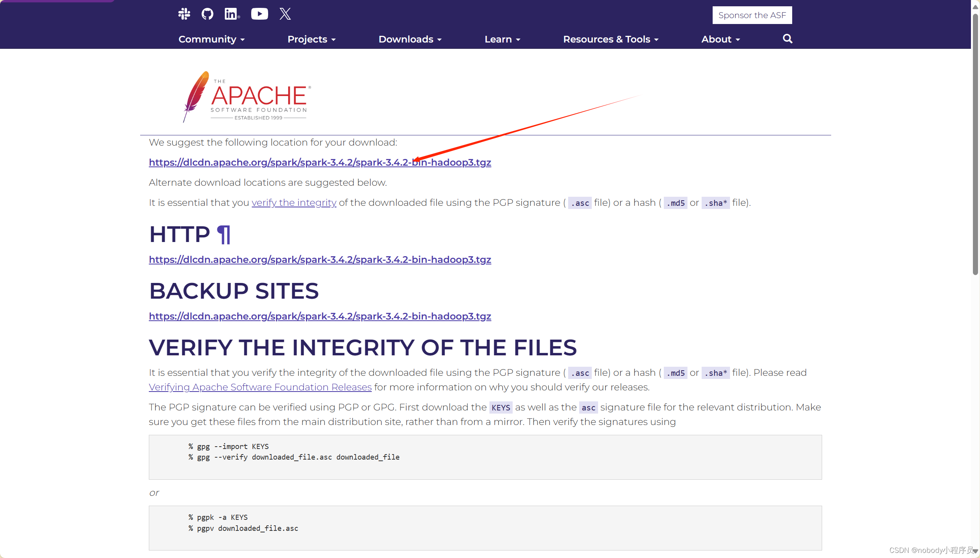Open the Learn menu
Screen dimensions: 980x558
click(502, 39)
